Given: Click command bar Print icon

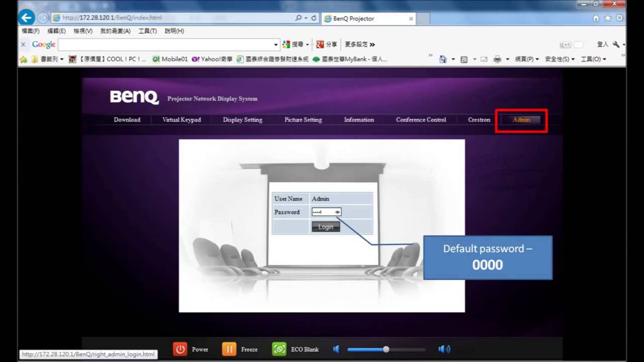Looking at the screenshot, I should point(498,59).
